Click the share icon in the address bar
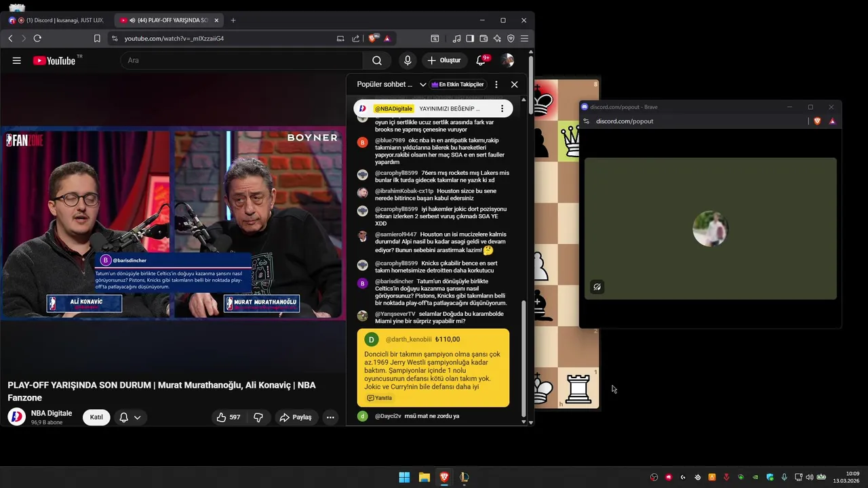Image resolution: width=868 pixels, height=488 pixels. [x=355, y=39]
